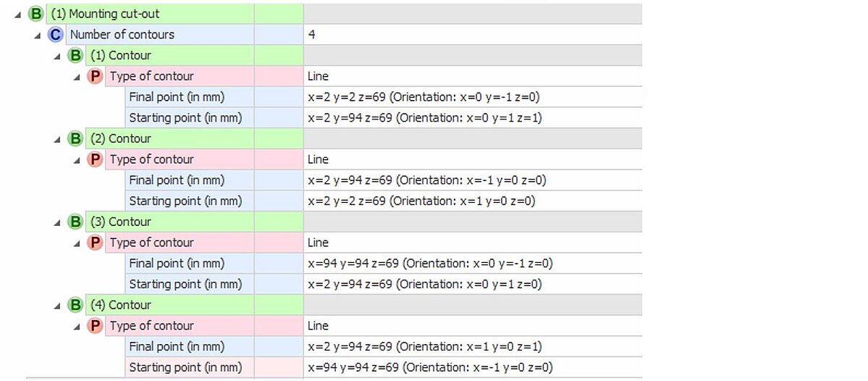Click the green B icon of (4) Contour
Image resolution: width=868 pixels, height=381 pixels.
coord(75,306)
